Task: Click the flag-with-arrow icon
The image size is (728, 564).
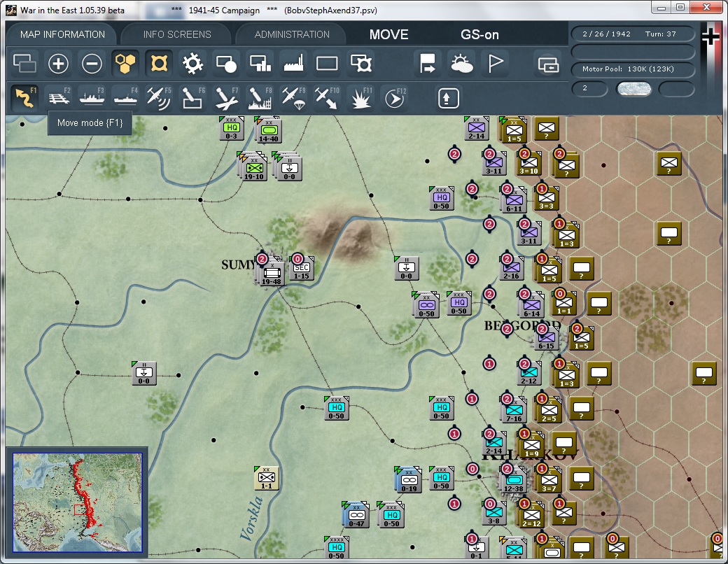Action: [x=428, y=64]
